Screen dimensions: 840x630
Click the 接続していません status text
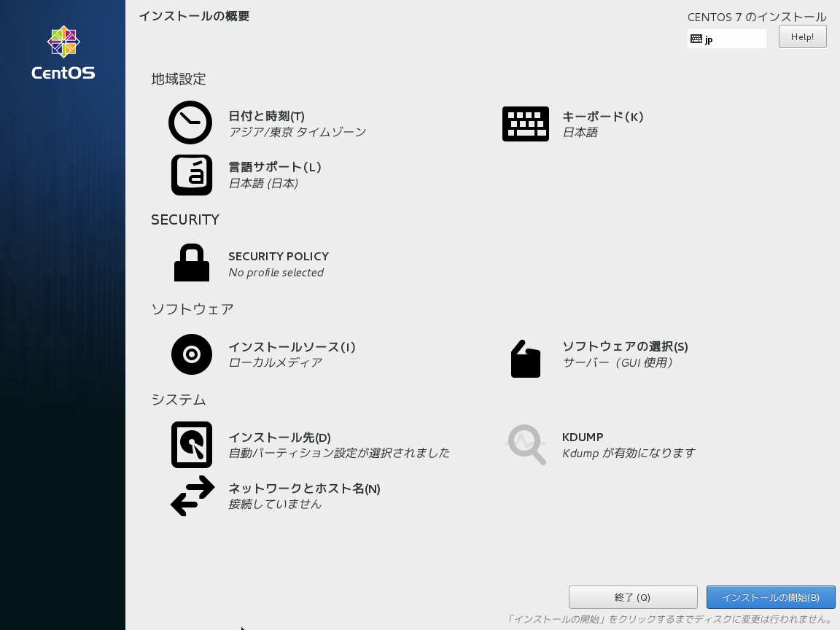pyautogui.click(x=275, y=504)
